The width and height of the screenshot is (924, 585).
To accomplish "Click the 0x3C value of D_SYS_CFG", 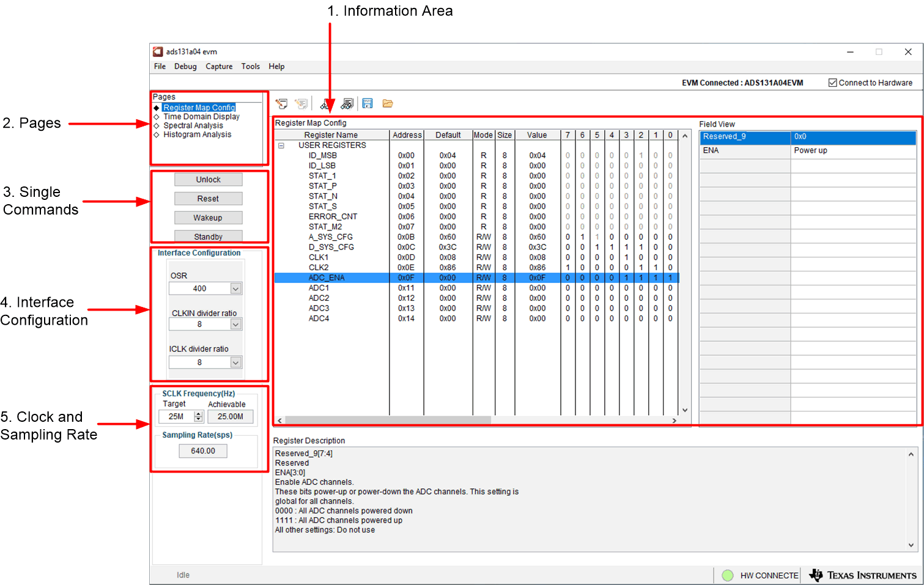I will 538,248.
